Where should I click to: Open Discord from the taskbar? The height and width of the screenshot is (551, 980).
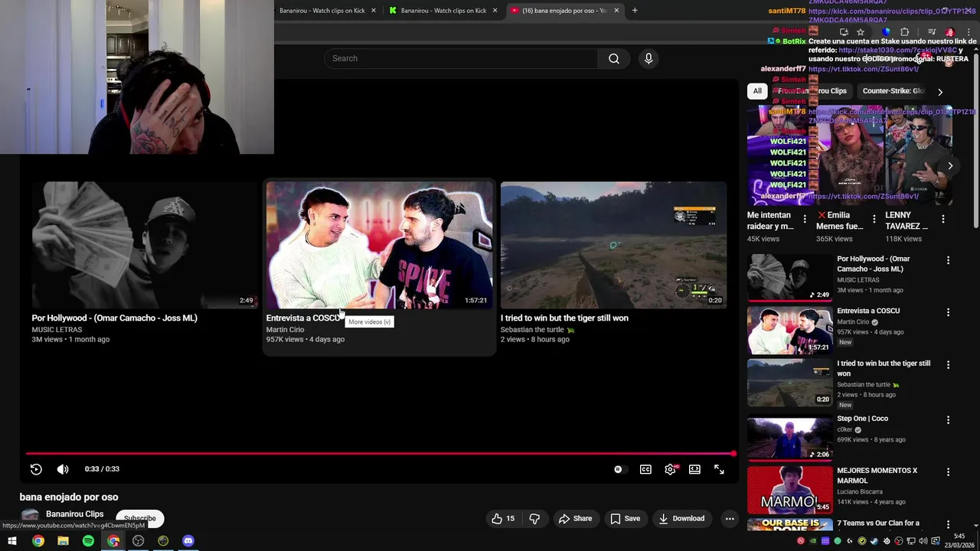188,541
